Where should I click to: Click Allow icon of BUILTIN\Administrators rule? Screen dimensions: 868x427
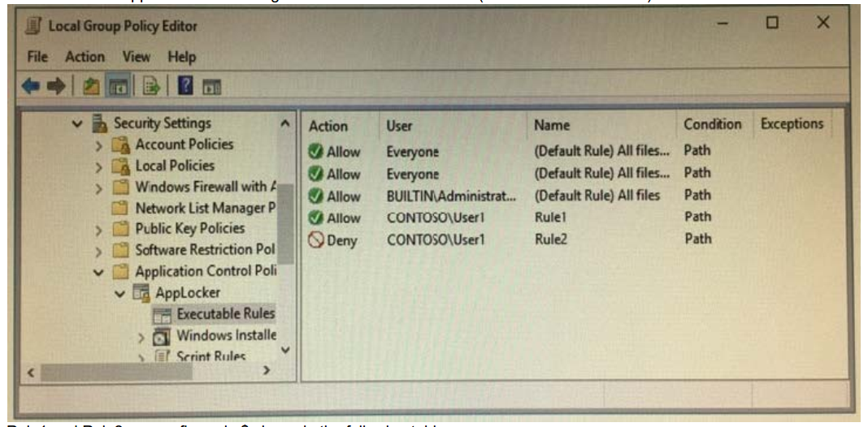(x=315, y=196)
